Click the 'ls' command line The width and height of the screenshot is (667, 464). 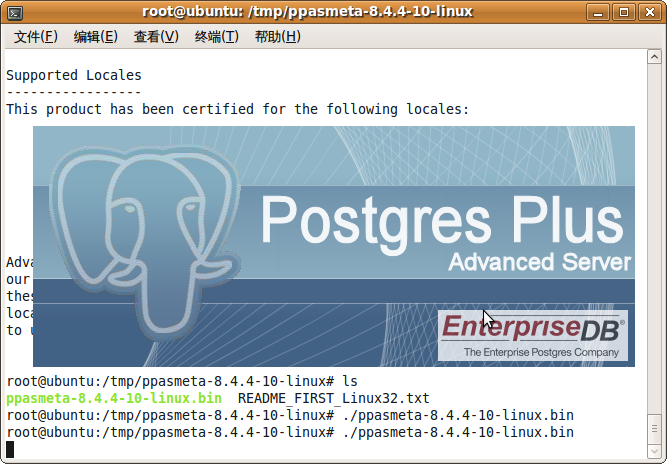(x=182, y=381)
